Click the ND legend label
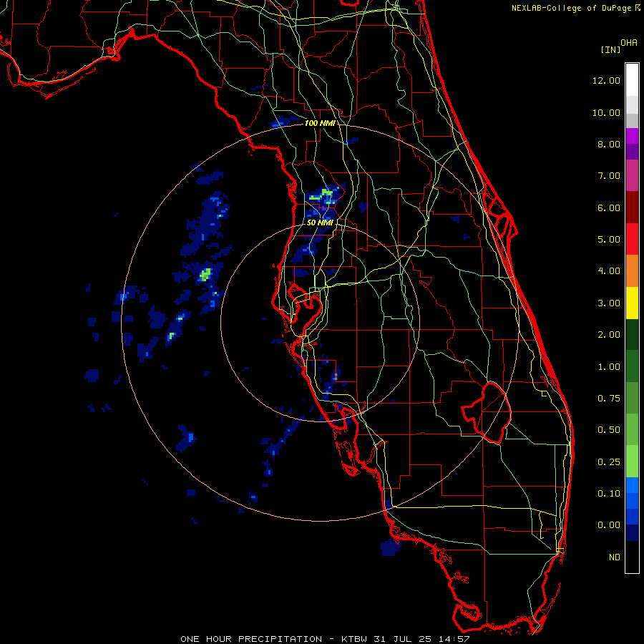 pos(615,557)
